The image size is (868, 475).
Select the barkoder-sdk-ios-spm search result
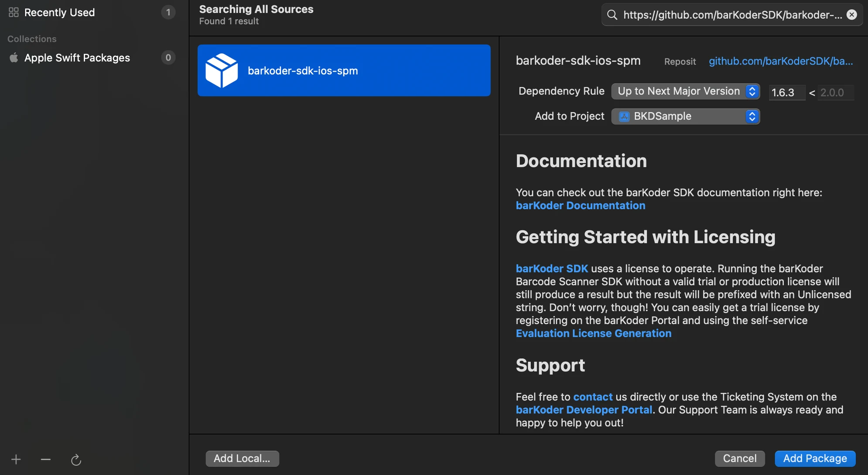[344, 70]
